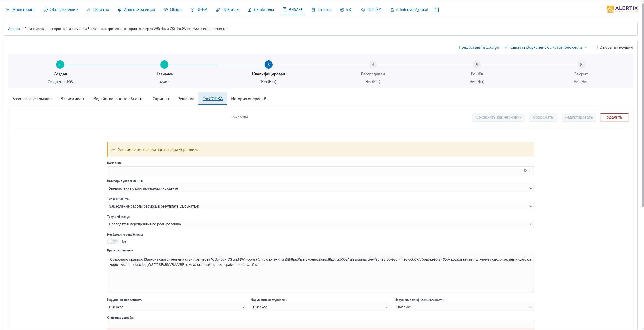Click the Мониторинг heartbeat icon
Screen dimensions: 644x330
coord(8,10)
